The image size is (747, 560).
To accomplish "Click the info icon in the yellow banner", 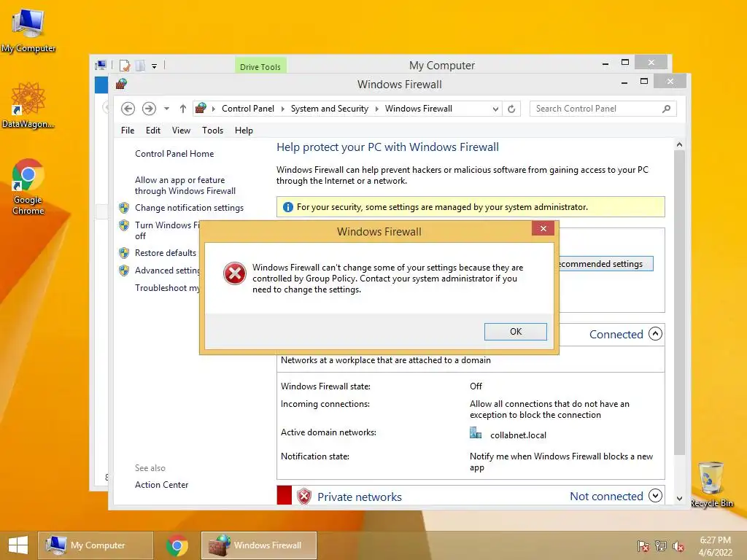I will pyautogui.click(x=287, y=207).
